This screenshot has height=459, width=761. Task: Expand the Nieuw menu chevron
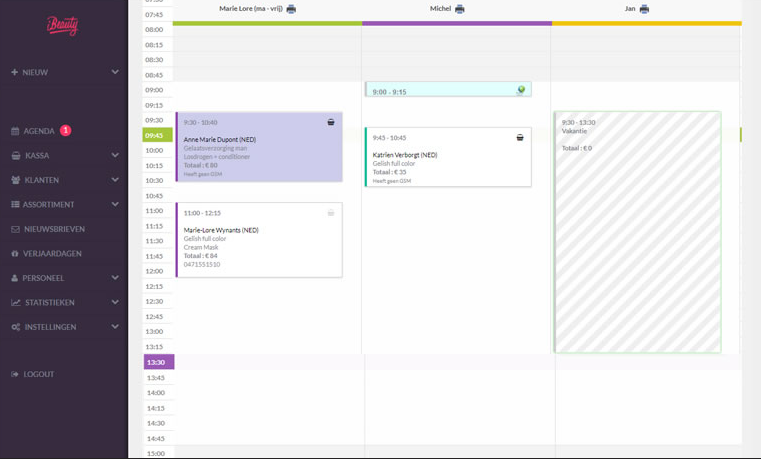tap(115, 72)
